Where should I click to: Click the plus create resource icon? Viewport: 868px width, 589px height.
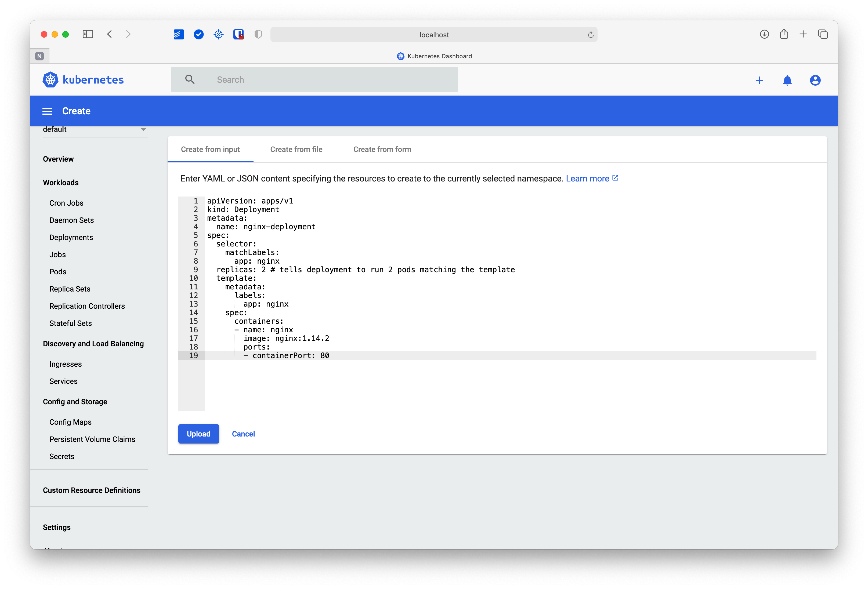click(759, 80)
